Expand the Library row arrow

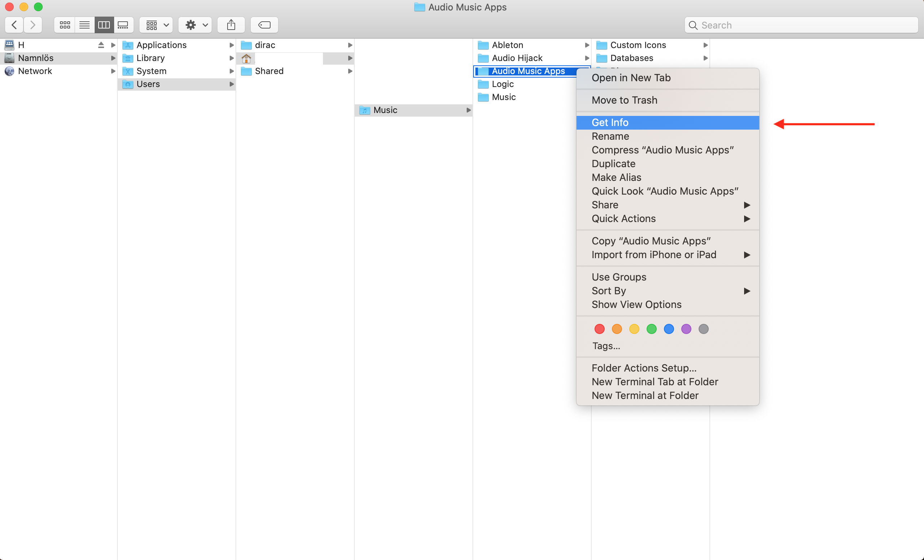point(232,58)
